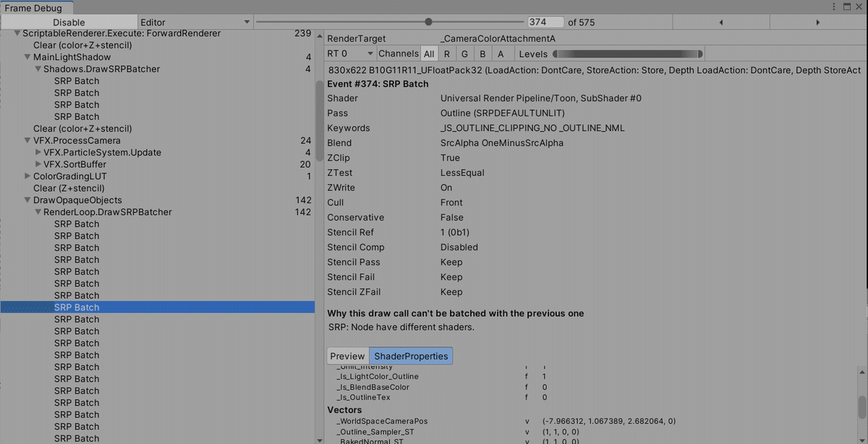Expand the ColorGradingLUT node
868x444 pixels.
[x=28, y=176]
